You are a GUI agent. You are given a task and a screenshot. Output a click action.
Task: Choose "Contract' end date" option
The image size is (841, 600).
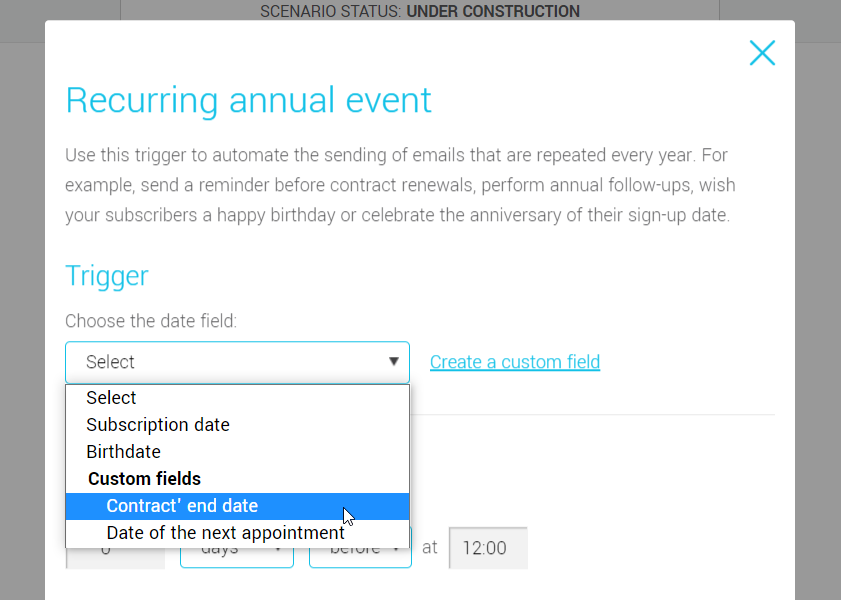pyautogui.click(x=182, y=506)
